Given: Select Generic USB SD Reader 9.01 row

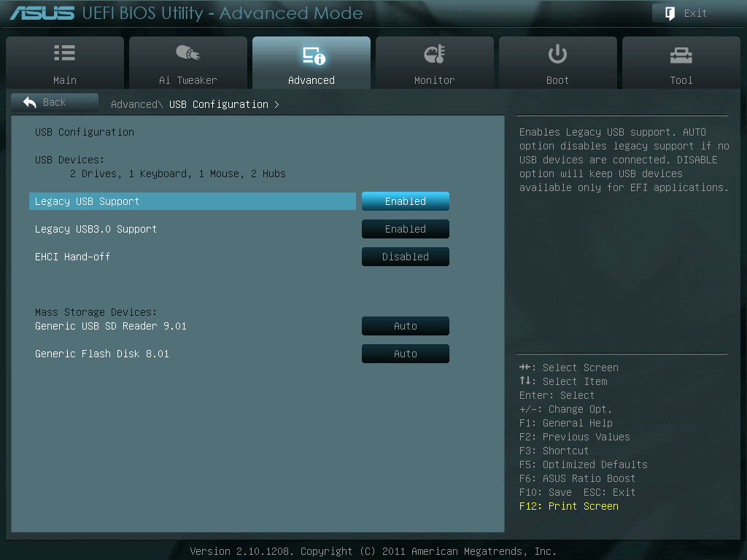Looking at the screenshot, I should pos(193,326).
